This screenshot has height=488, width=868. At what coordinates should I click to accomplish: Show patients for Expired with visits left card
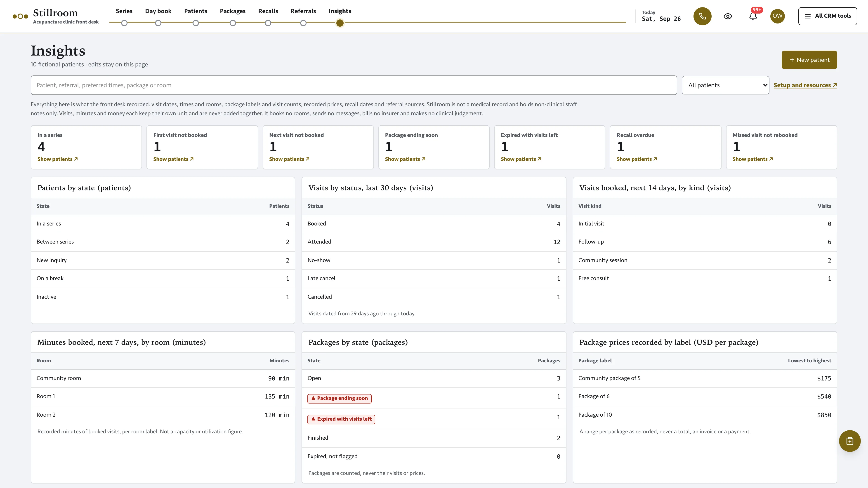(x=521, y=159)
